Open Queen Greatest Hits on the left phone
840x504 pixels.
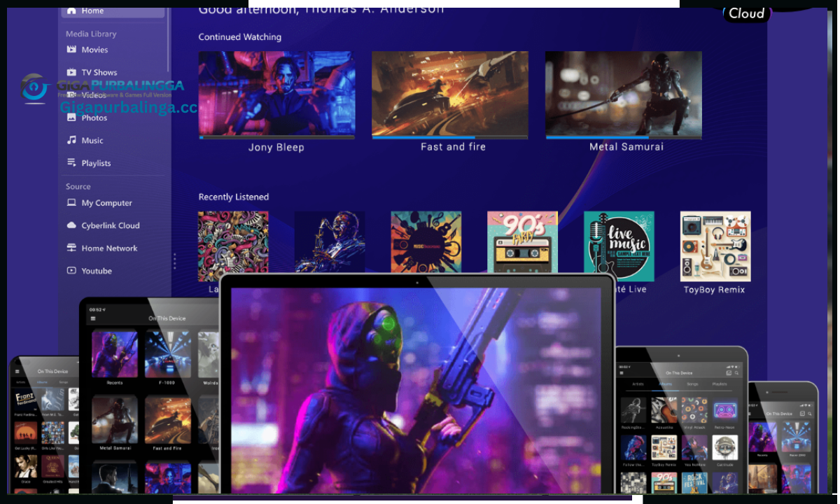(52, 468)
